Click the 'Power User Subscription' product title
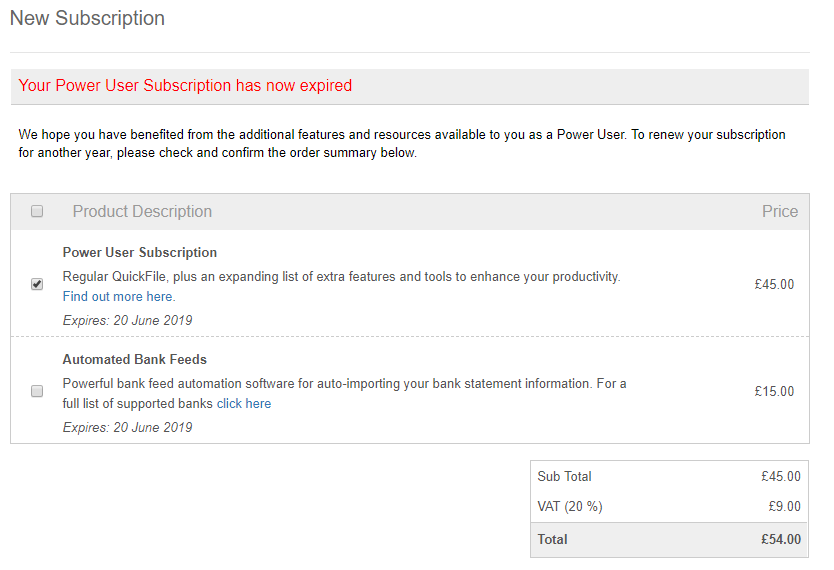834x570 pixels. coord(140,253)
